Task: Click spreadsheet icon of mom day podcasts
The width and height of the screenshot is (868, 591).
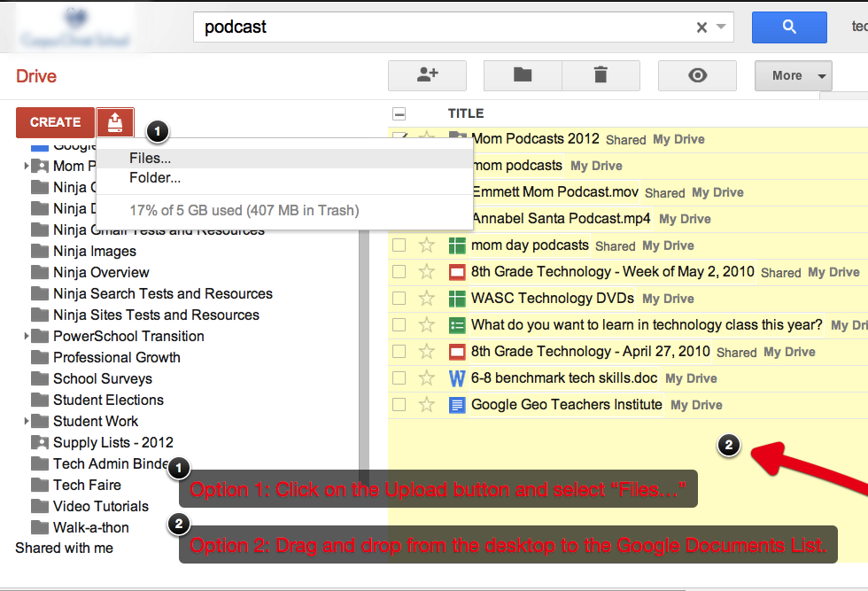Action: pyautogui.click(x=457, y=245)
